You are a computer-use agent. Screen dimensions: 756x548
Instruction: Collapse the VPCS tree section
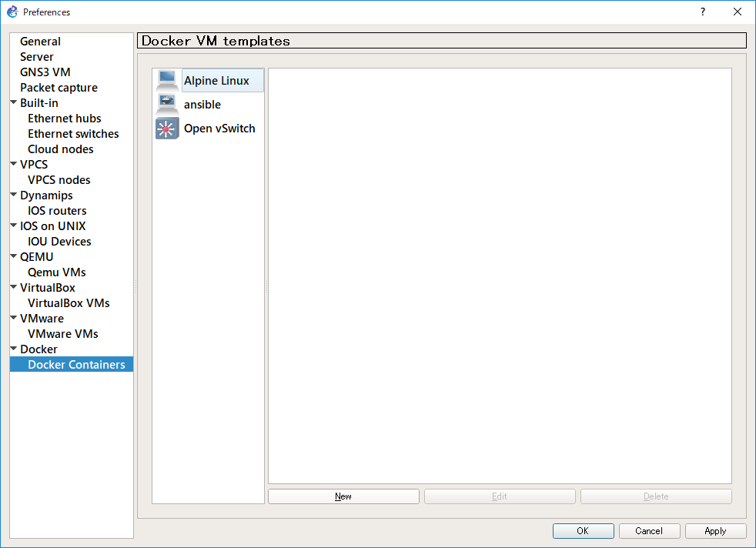pyautogui.click(x=14, y=164)
